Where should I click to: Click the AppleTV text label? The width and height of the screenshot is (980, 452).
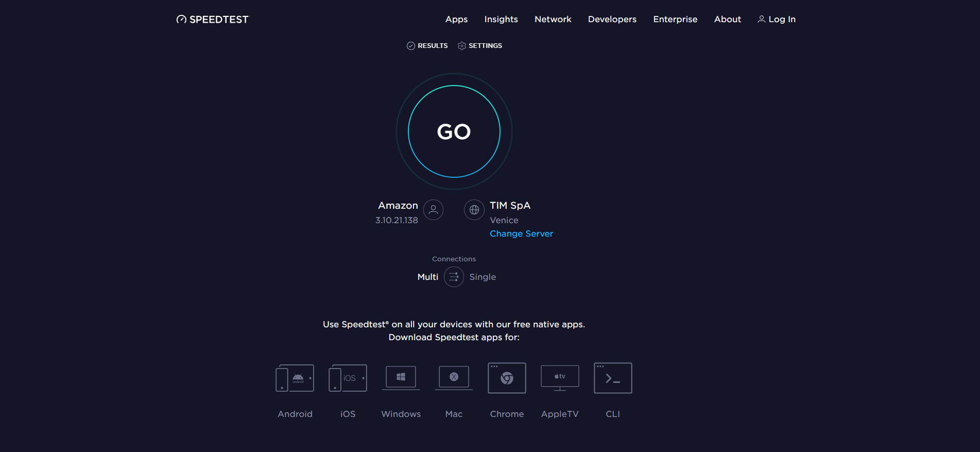[560, 414]
